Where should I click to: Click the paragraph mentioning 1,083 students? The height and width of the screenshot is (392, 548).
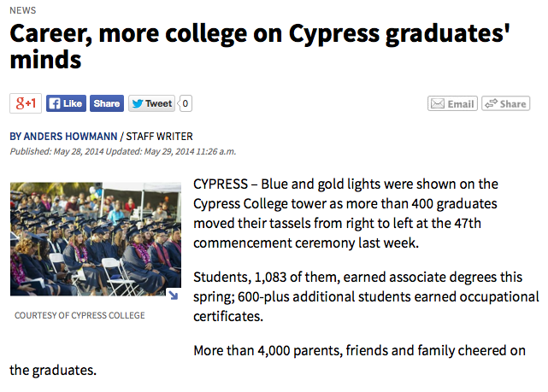pos(366,296)
